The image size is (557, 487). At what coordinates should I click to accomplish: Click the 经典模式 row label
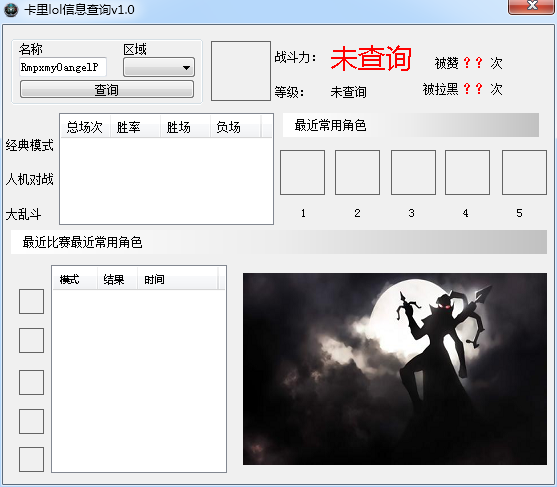click(29, 145)
